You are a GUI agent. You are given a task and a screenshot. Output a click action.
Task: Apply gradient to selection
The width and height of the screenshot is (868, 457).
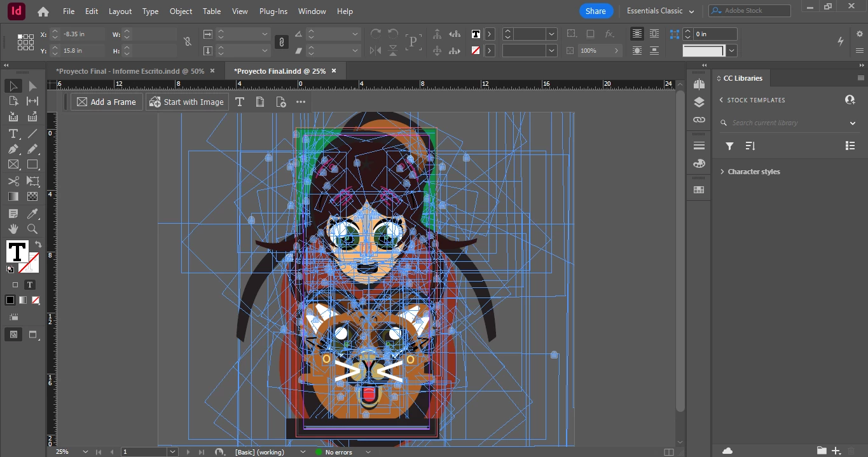point(23,300)
